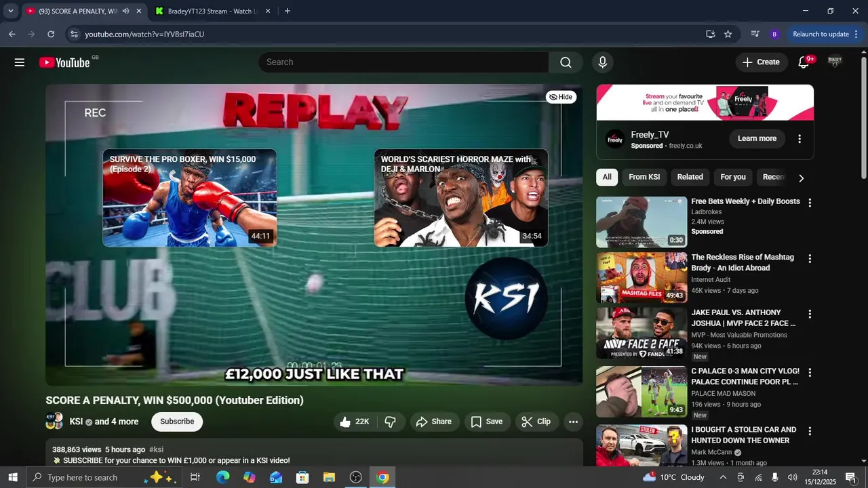Select the For you filter chip
Image resolution: width=868 pixels, height=488 pixels.
tap(733, 177)
